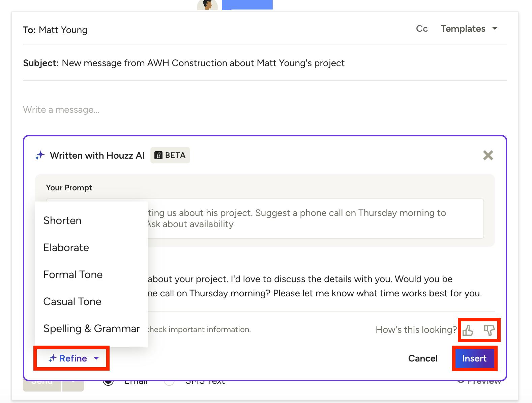The width and height of the screenshot is (532, 403).
Task: Pick Spelling & Grammar refine option
Action: 91,328
